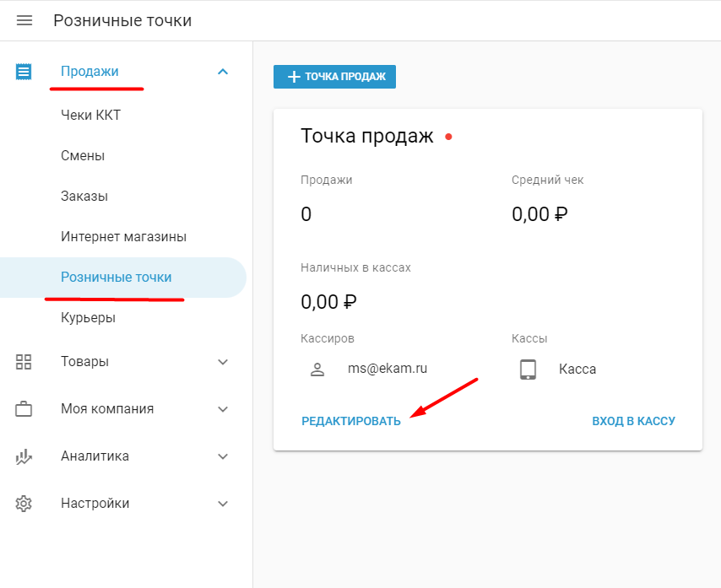This screenshot has height=588, width=721.
Task: Click the Аналитика chart icon
Action: [24, 456]
